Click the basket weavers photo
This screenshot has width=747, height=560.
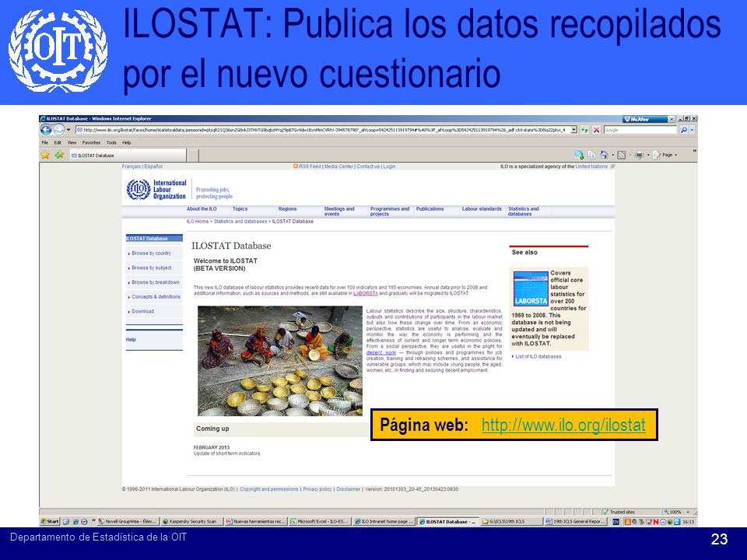point(279,360)
